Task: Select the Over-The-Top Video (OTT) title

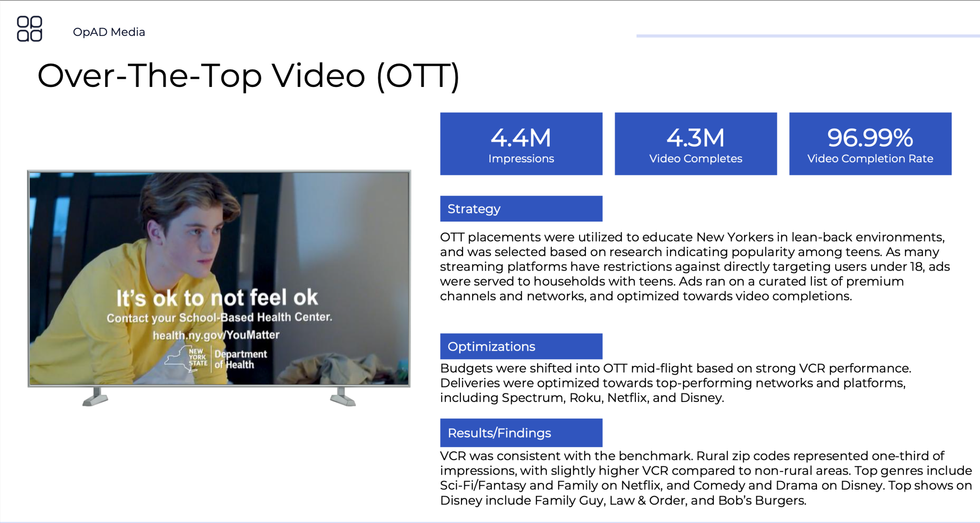Action: point(248,76)
